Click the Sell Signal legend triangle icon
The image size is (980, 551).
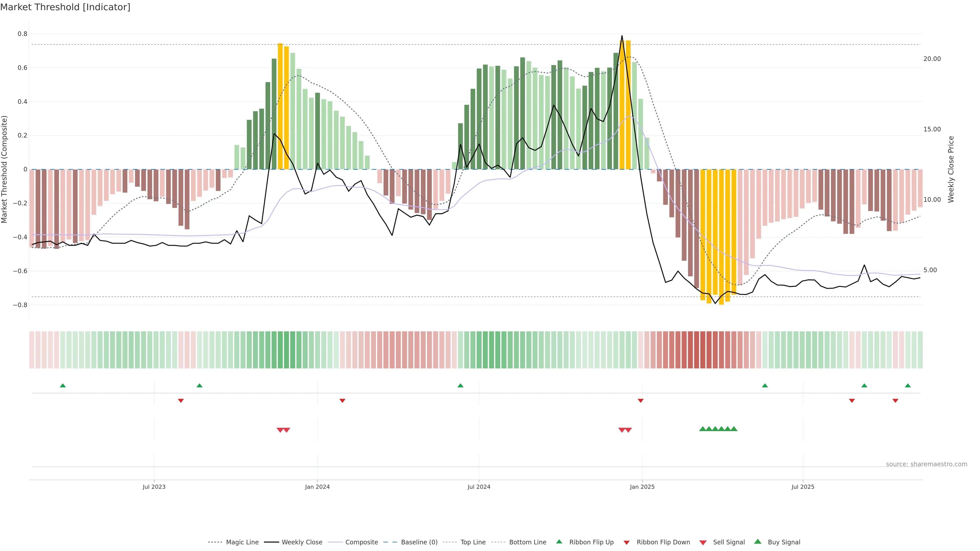703,543
